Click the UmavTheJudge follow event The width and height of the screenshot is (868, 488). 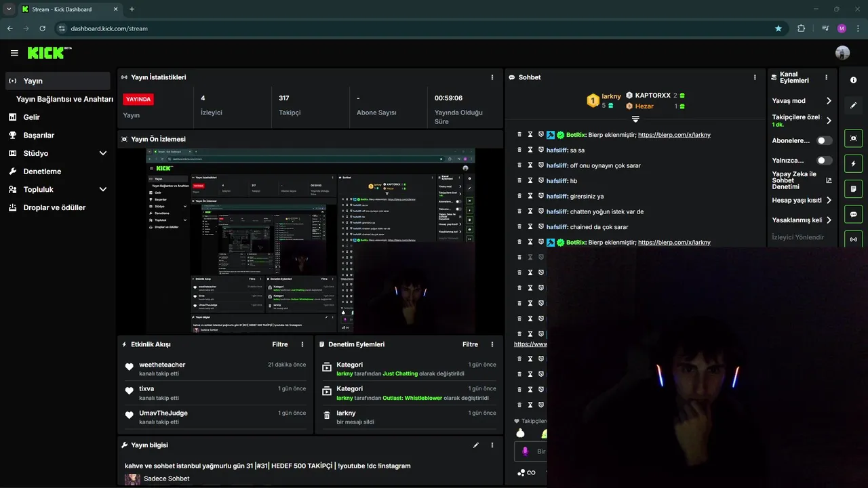(216, 417)
